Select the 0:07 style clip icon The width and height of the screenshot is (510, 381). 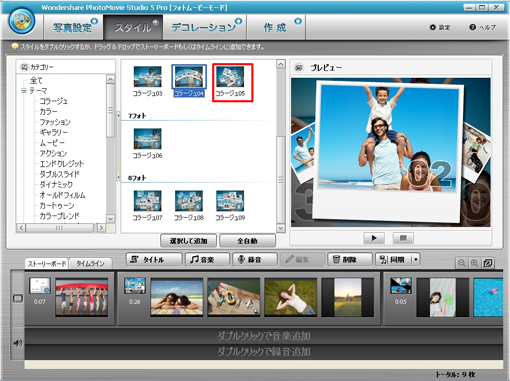coord(40,286)
